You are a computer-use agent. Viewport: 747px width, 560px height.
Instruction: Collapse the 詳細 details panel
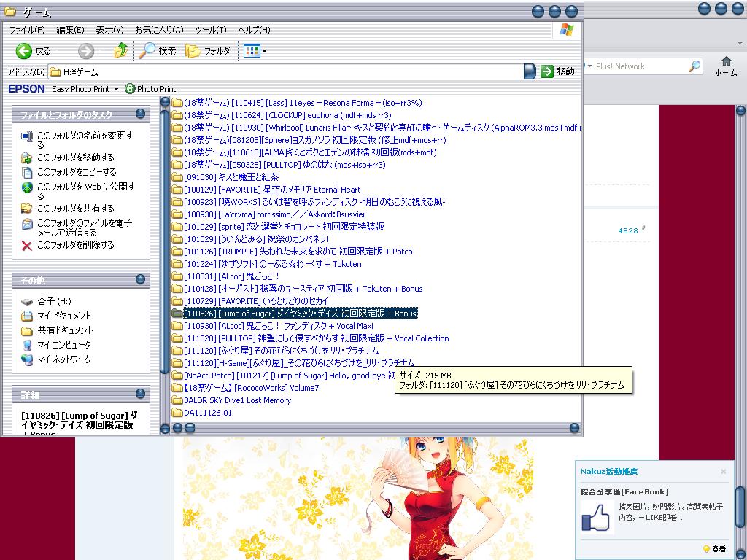point(140,394)
